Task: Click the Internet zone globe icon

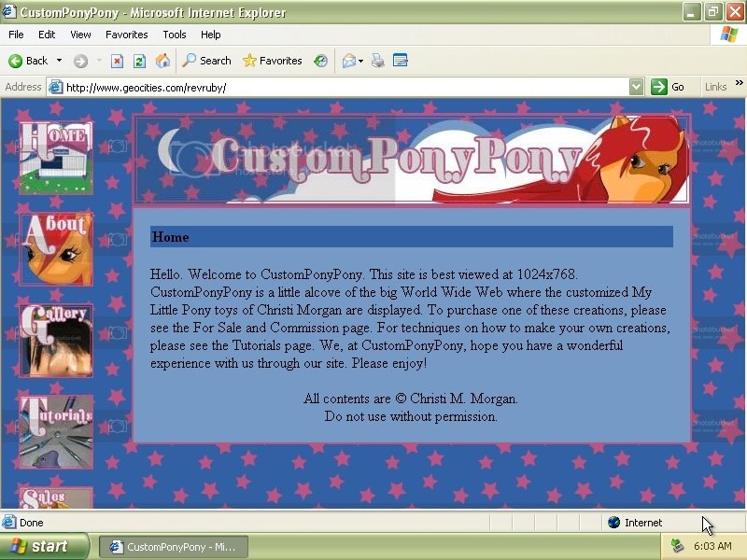Action: click(613, 523)
